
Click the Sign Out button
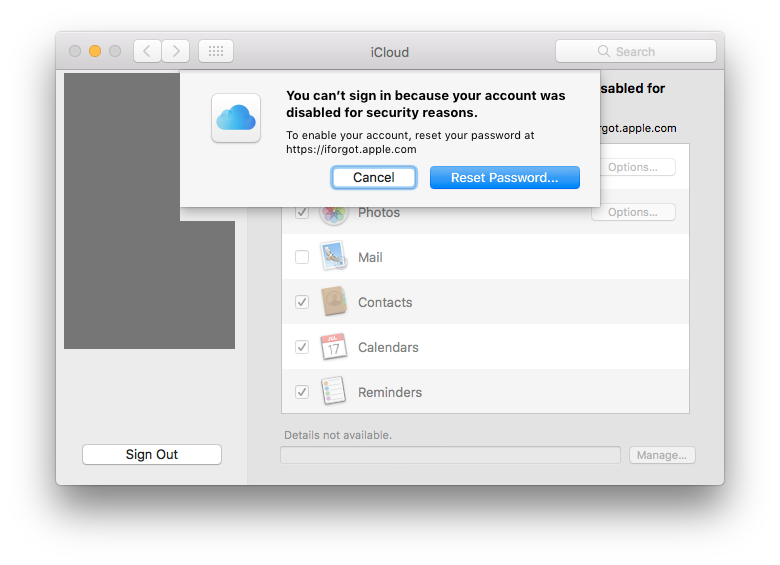(152, 454)
